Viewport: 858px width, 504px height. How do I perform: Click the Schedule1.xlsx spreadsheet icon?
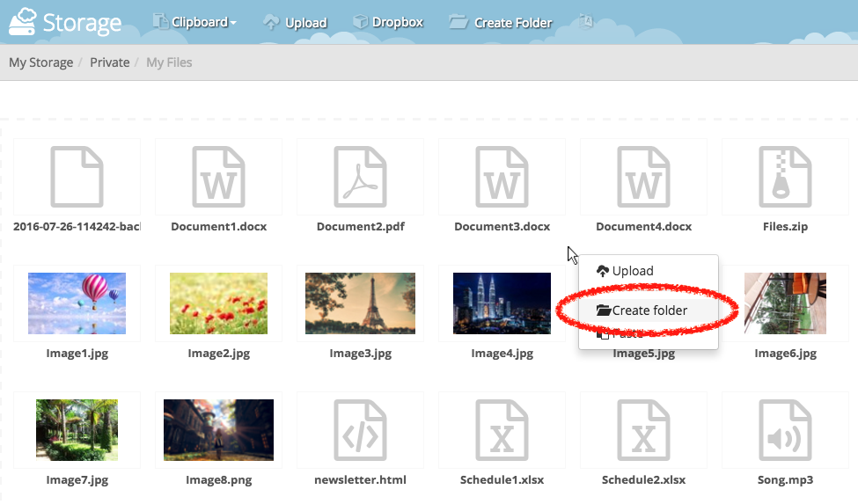pyautogui.click(x=502, y=431)
